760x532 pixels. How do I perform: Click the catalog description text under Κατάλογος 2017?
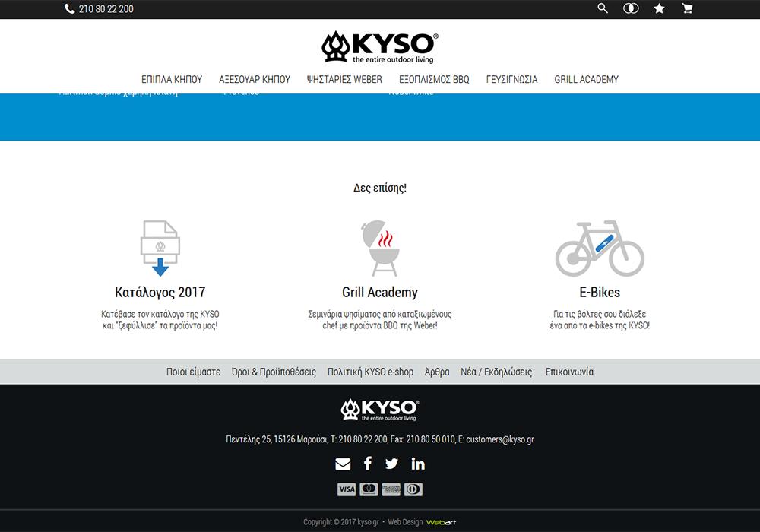[x=160, y=320]
